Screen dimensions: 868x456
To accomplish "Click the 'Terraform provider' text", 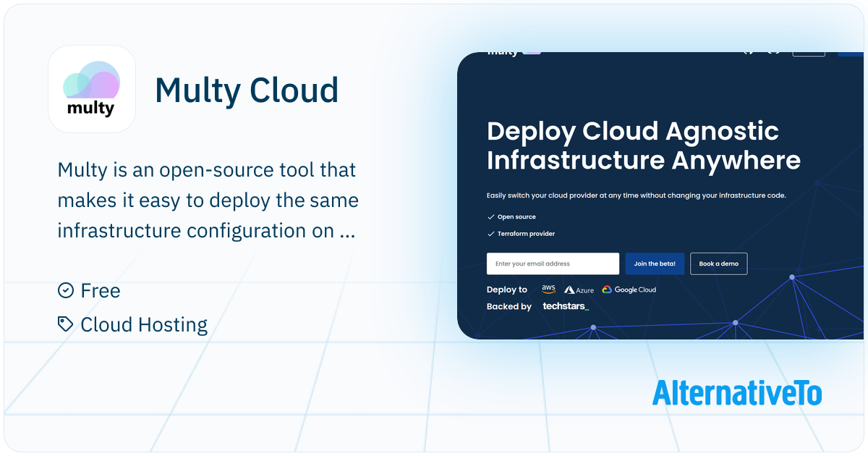I will click(526, 234).
